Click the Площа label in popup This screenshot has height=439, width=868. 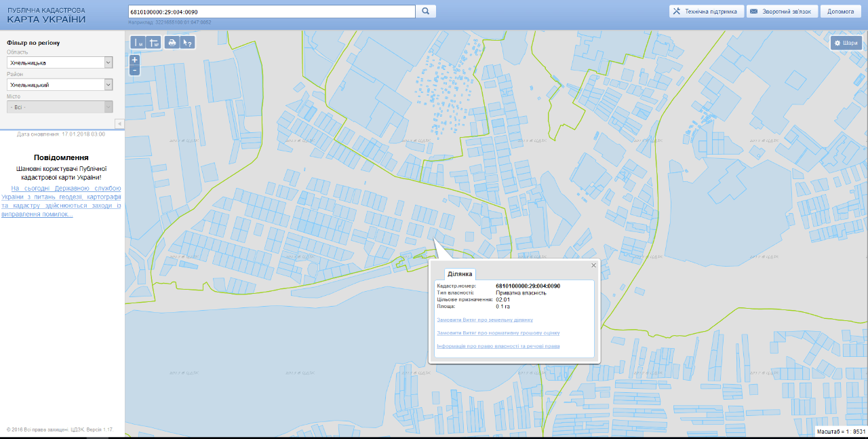click(x=446, y=306)
